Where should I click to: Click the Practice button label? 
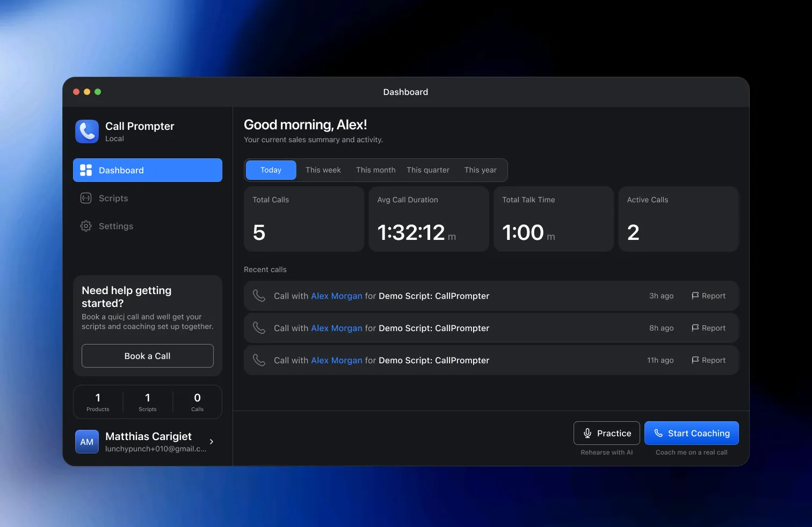614,433
